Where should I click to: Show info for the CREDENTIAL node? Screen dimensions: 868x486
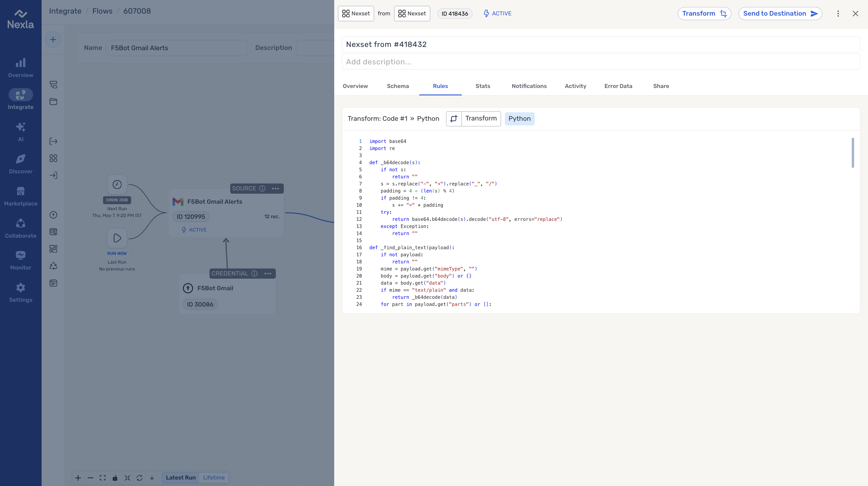[x=254, y=273]
